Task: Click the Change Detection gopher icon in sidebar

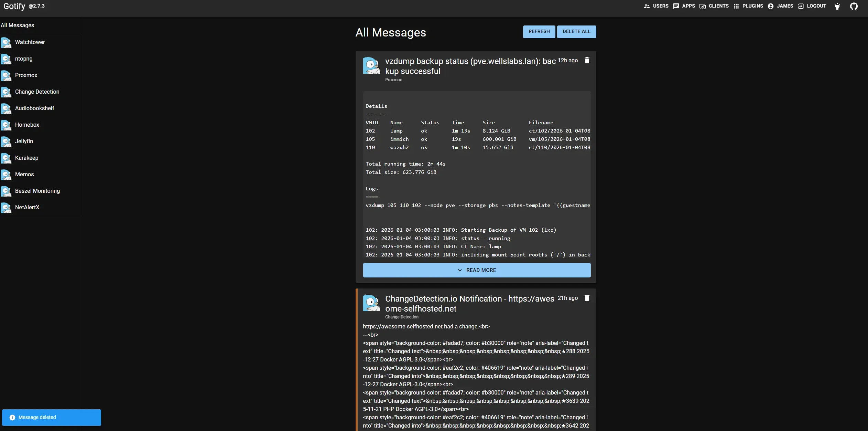Action: [x=6, y=92]
